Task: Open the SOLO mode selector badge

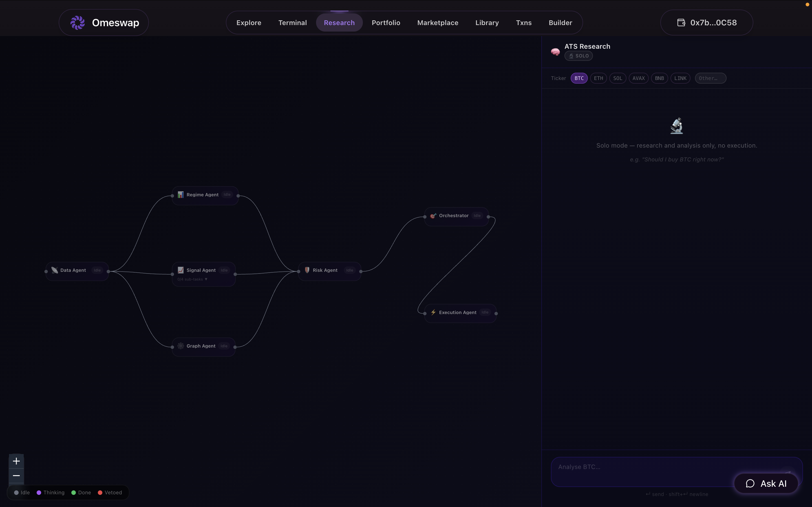Action: (579, 56)
